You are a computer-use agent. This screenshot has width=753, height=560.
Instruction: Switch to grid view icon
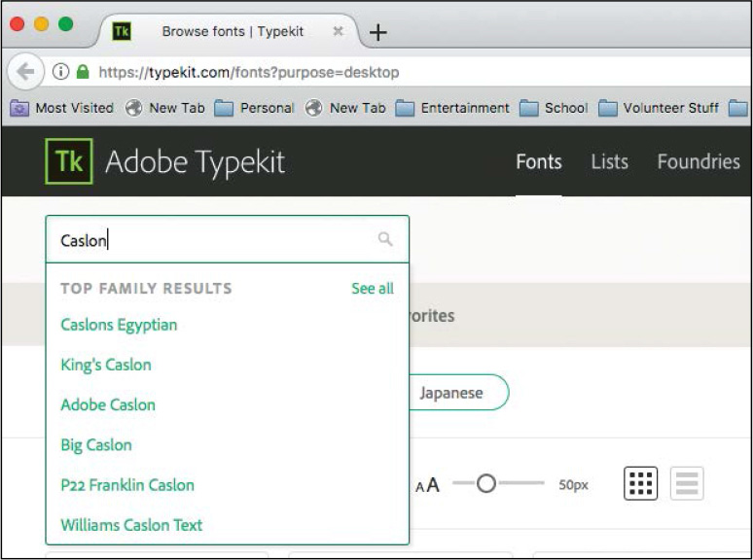coord(640,483)
